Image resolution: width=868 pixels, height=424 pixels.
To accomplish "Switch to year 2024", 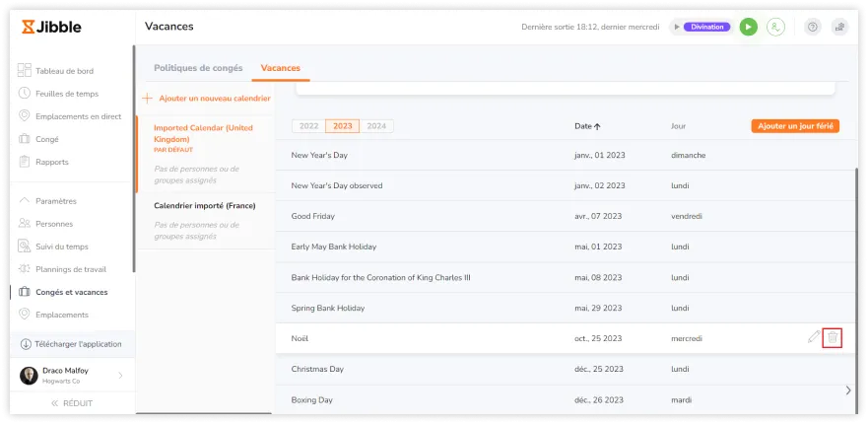I will (376, 126).
